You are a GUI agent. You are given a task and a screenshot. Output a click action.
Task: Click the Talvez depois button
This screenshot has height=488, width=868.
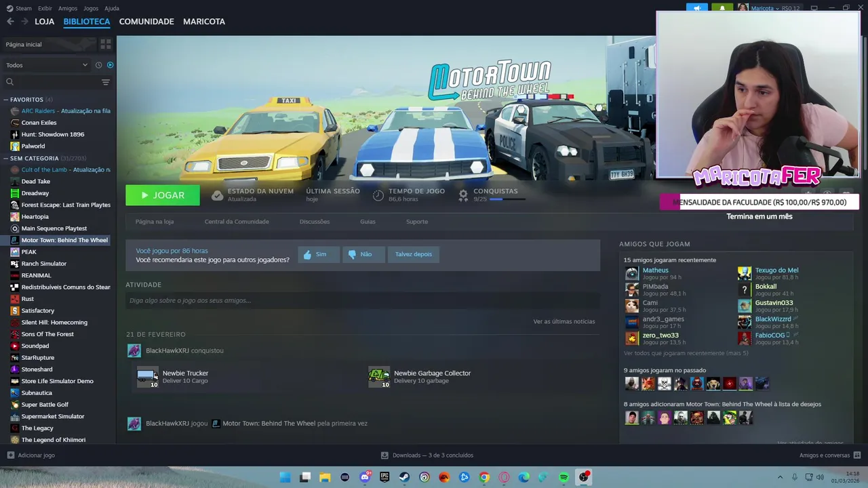pos(414,254)
